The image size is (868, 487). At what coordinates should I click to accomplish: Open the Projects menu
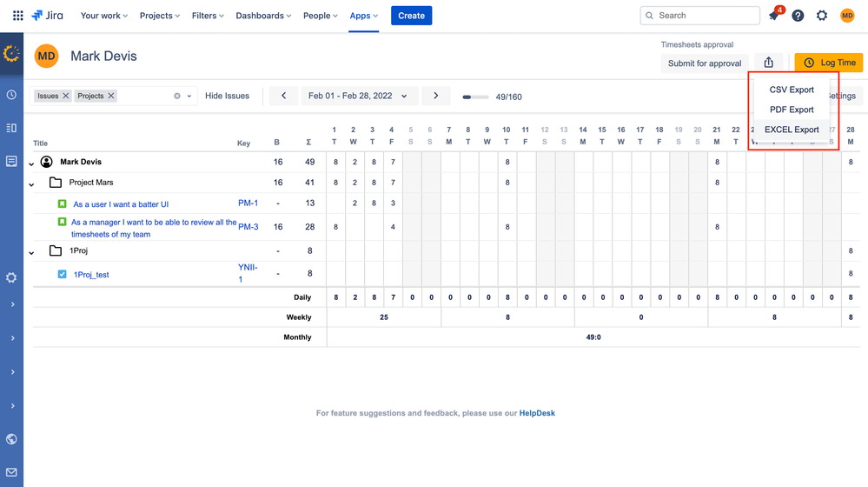point(159,16)
